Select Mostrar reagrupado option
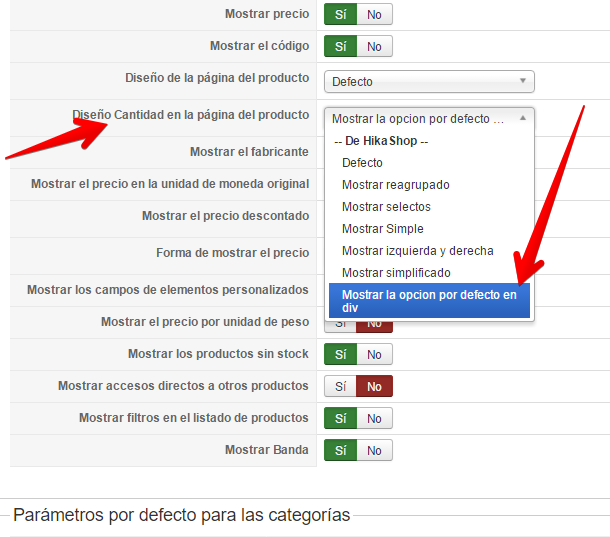 click(396, 185)
